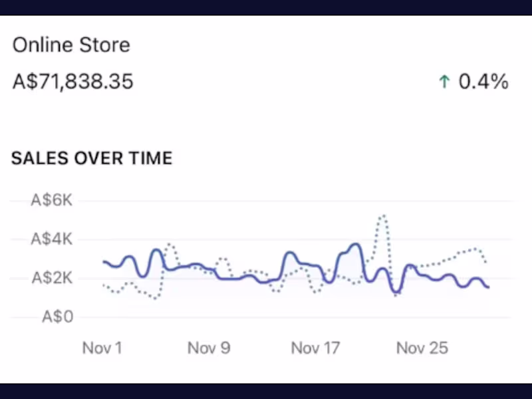Select the SALES OVER TIME title

point(92,158)
